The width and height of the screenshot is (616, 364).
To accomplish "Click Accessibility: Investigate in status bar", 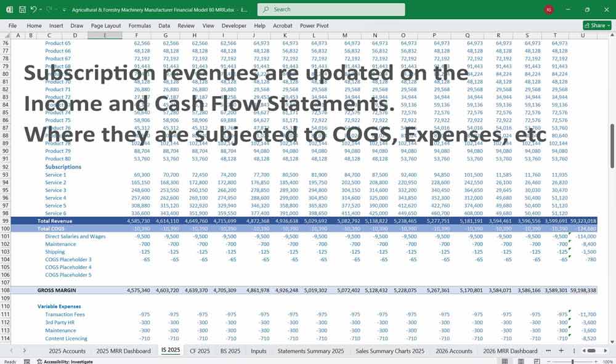I will (x=64, y=362).
